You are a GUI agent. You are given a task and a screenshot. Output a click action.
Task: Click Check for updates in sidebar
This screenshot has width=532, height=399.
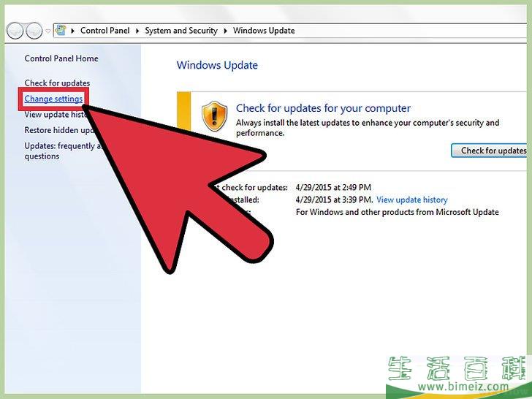tap(57, 83)
